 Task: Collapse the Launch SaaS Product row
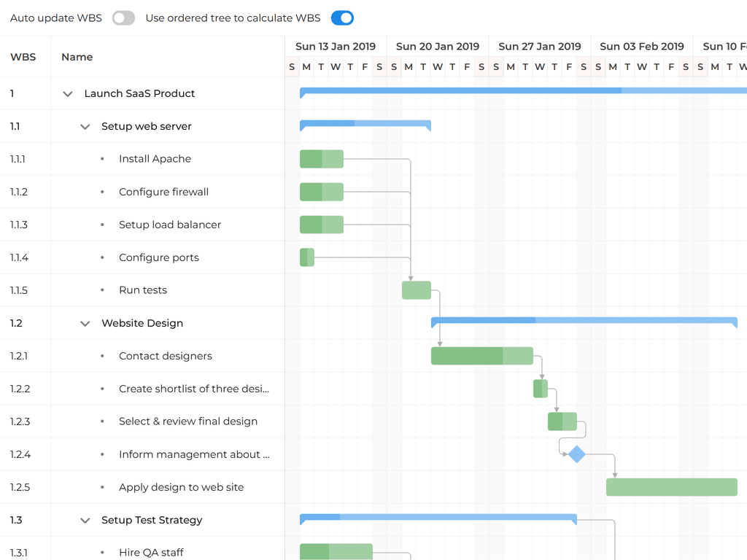[68, 94]
